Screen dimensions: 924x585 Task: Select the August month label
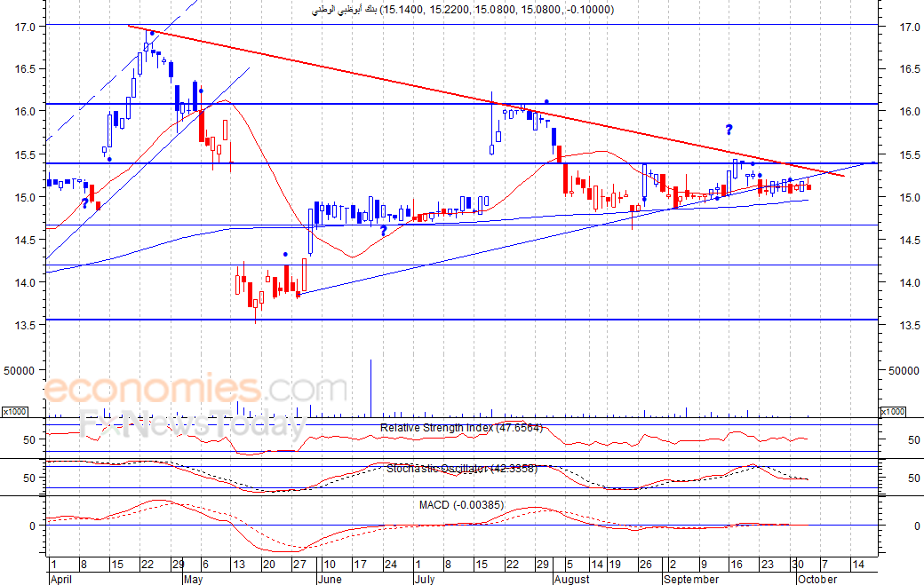(x=571, y=579)
